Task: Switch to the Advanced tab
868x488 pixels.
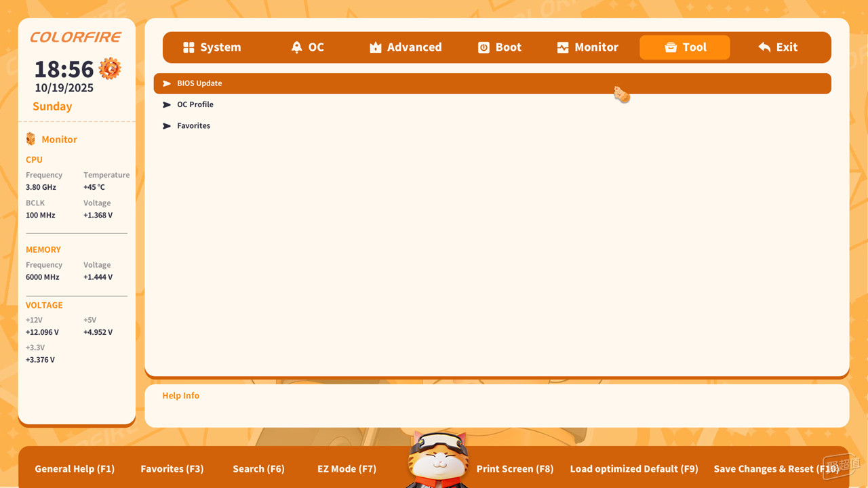Action: 414,47
